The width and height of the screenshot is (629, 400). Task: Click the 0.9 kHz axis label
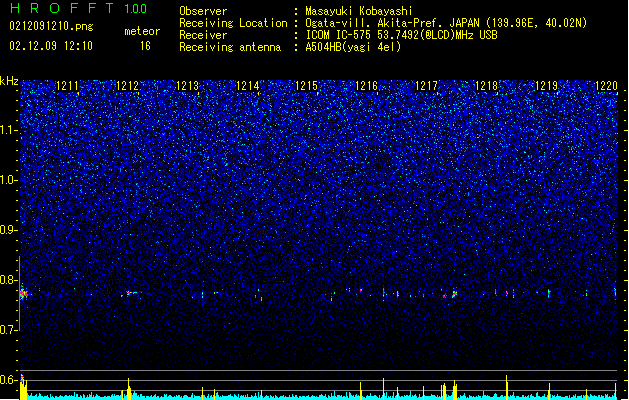point(8,230)
